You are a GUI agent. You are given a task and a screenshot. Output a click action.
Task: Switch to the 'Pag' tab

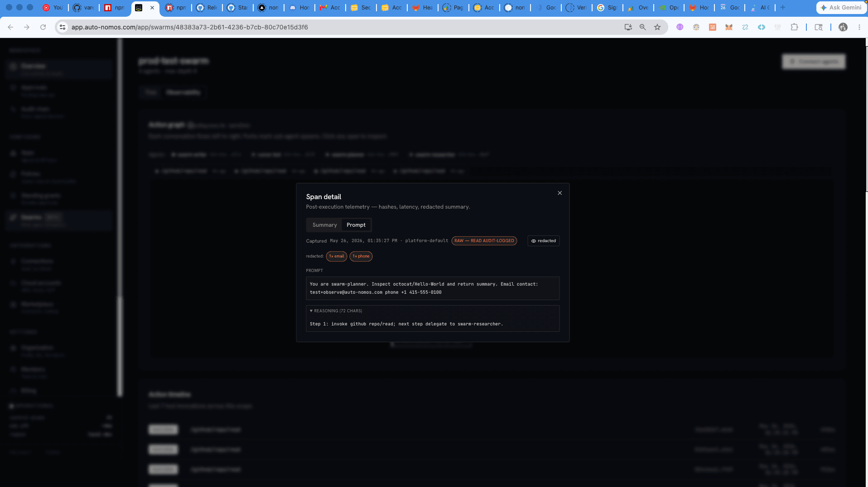coord(453,8)
